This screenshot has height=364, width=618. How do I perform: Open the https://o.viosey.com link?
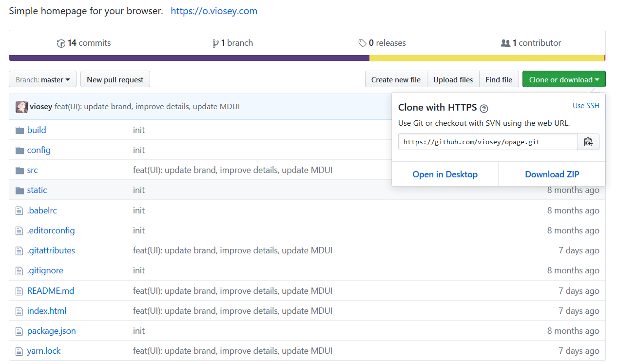coord(214,11)
